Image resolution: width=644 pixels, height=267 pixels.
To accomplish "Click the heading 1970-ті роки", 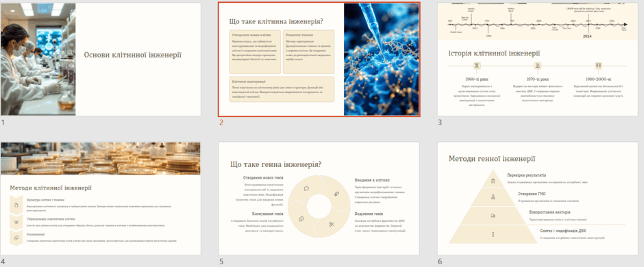I will point(538,79).
